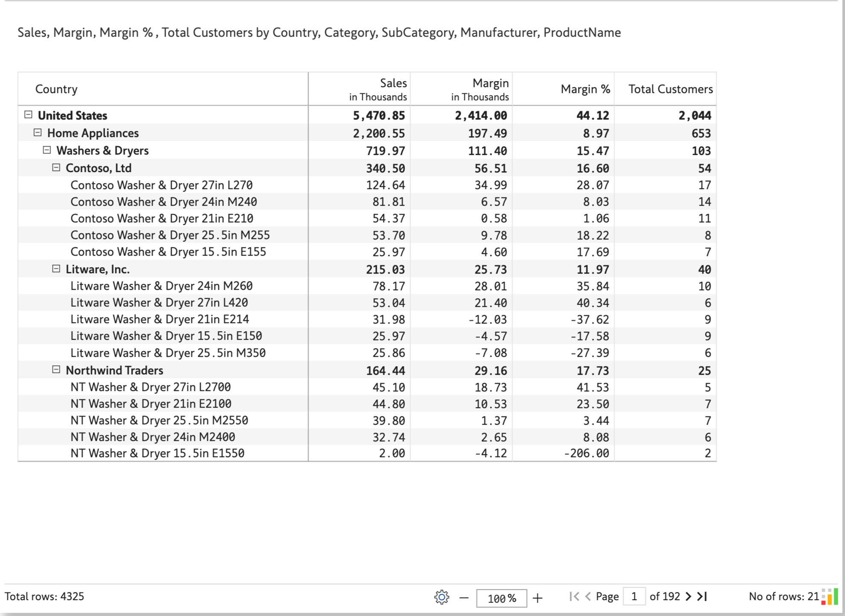The width and height of the screenshot is (845, 616).
Task: Click the Margin in Thousands column header
Action: click(x=461, y=89)
